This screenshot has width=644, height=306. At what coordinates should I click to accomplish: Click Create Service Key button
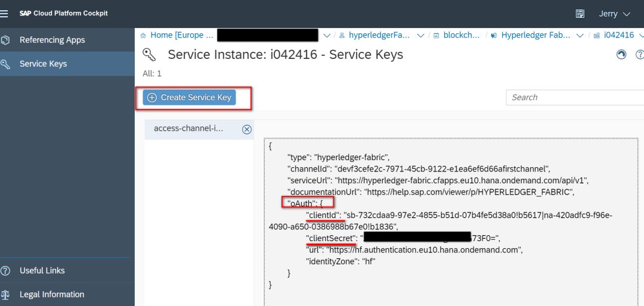[190, 98]
